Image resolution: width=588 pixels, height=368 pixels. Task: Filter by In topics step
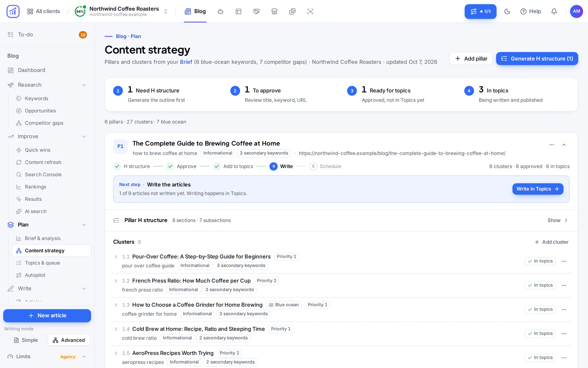point(503,94)
